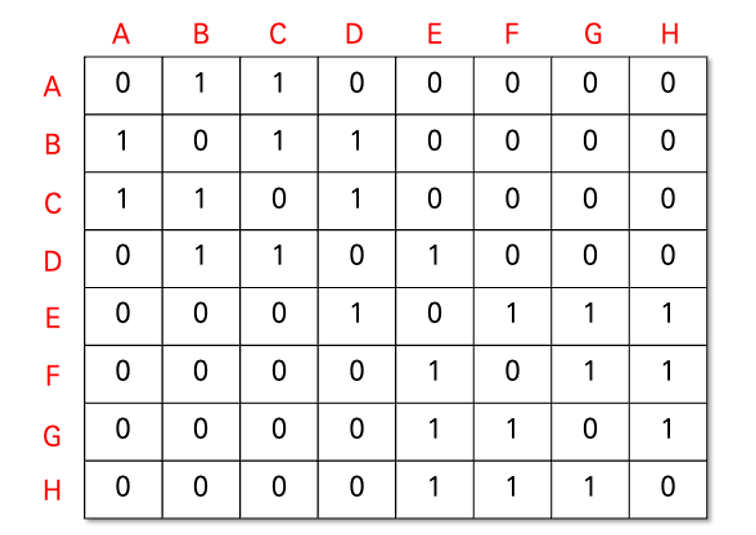Select cell at row E, column H
Image resolution: width=756 pixels, height=535 pixels.
click(668, 316)
